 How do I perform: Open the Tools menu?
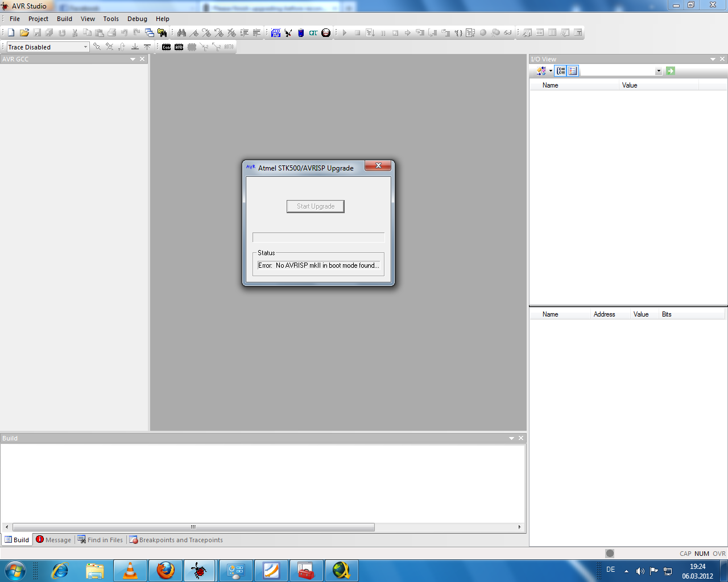[x=111, y=19]
